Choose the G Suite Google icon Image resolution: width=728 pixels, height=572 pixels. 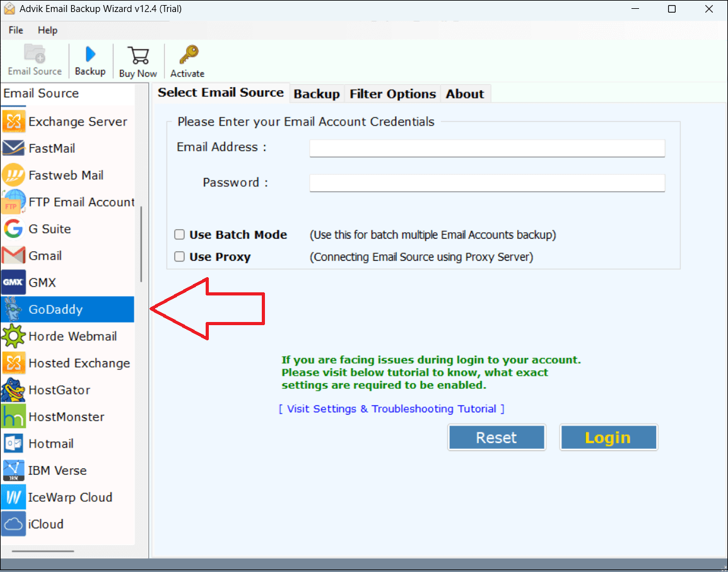click(x=13, y=229)
